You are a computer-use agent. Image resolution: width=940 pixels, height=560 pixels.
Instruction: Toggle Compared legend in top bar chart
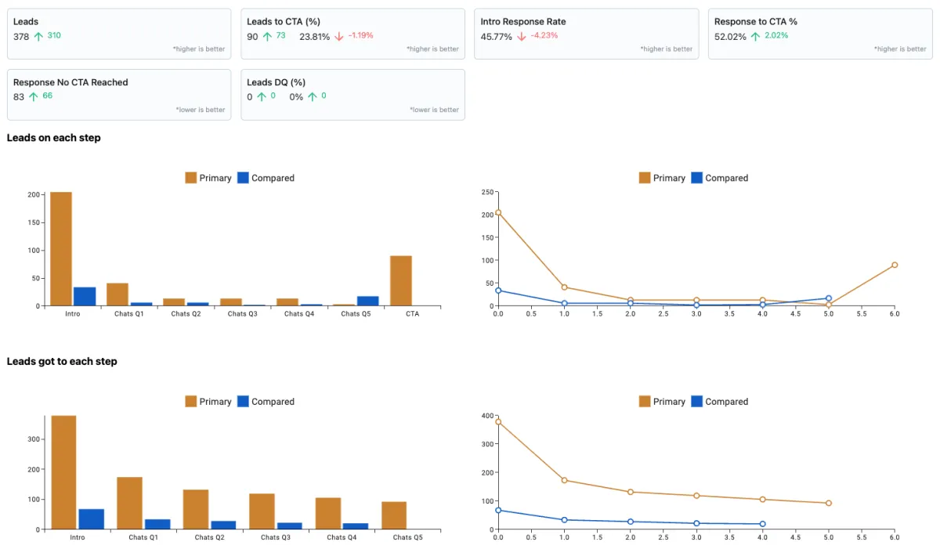point(266,178)
